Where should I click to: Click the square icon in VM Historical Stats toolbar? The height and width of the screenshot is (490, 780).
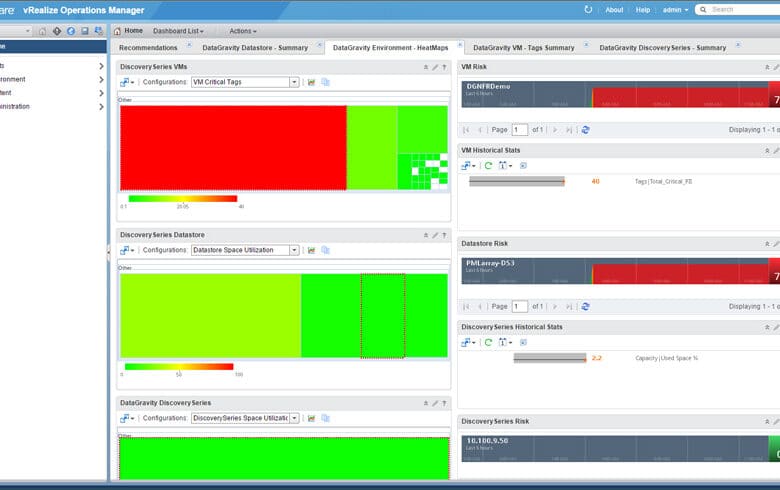[x=523, y=166]
